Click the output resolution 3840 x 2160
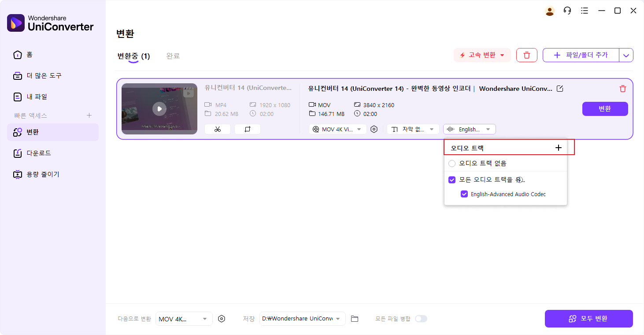This screenshot has height=335, width=644. (x=378, y=105)
